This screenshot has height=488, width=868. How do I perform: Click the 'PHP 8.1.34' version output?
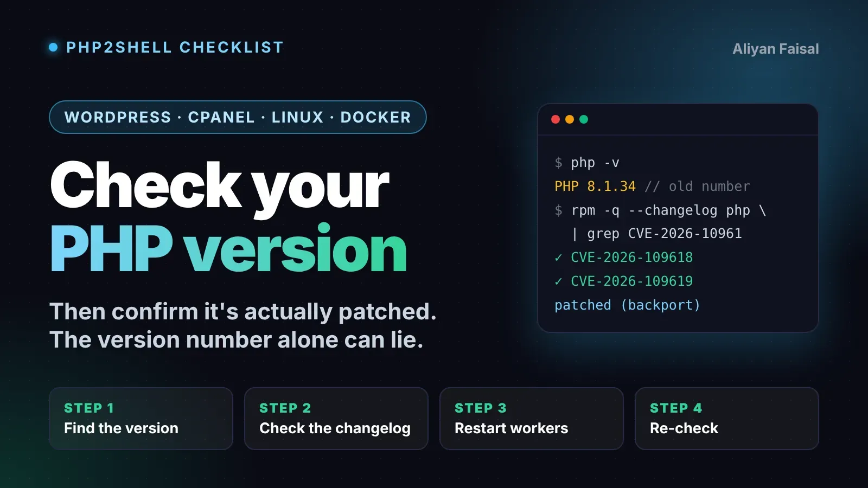(x=595, y=187)
